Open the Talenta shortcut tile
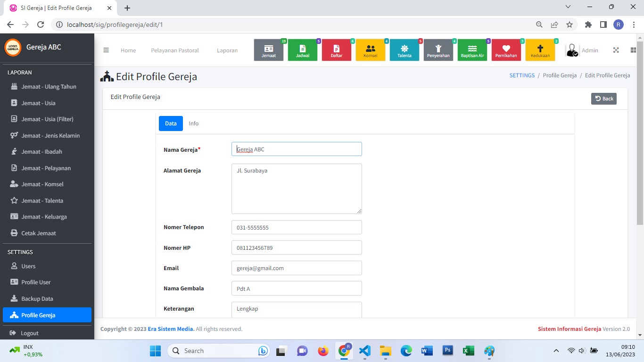The width and height of the screenshot is (644, 362). coord(405,50)
